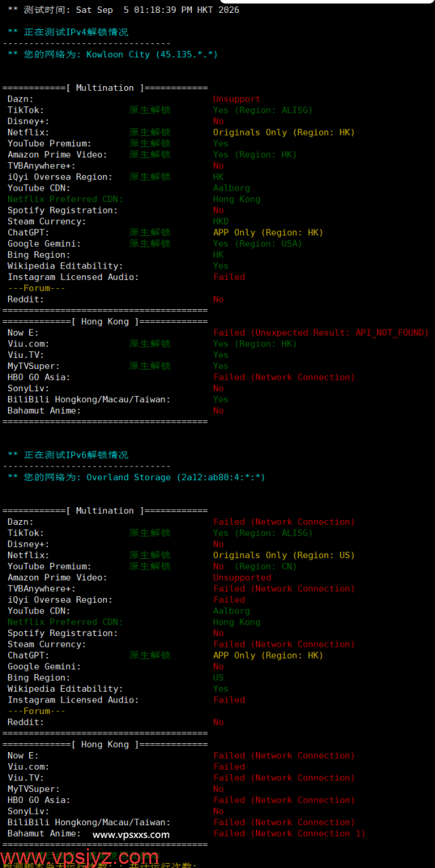Click "---Forum---" label in the IPv4 section

37,288
